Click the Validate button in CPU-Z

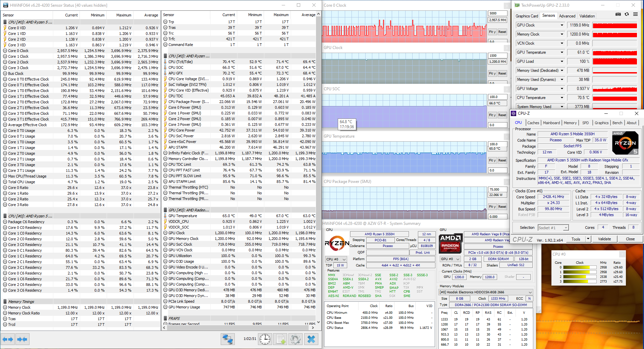[604, 239]
